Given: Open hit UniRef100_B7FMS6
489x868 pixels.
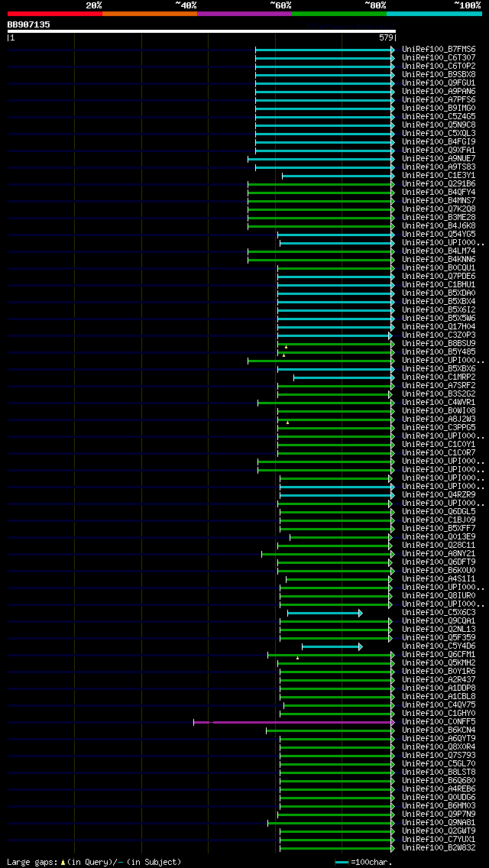Looking at the screenshot, I should click(x=439, y=49).
